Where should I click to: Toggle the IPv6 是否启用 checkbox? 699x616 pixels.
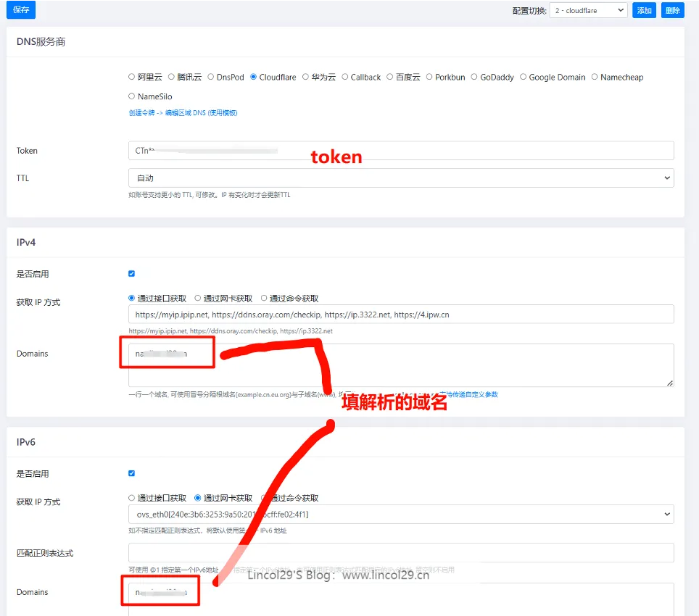click(131, 473)
